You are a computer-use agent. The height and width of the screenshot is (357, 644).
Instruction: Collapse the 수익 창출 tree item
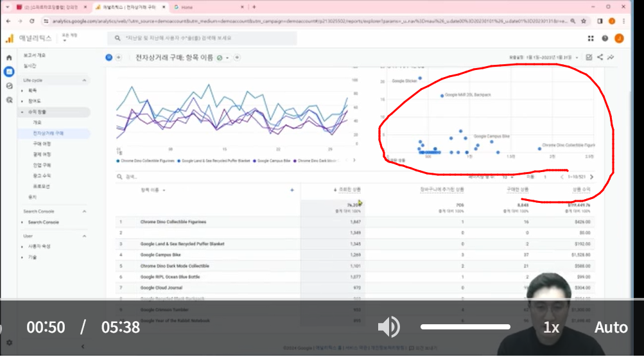[x=22, y=112]
